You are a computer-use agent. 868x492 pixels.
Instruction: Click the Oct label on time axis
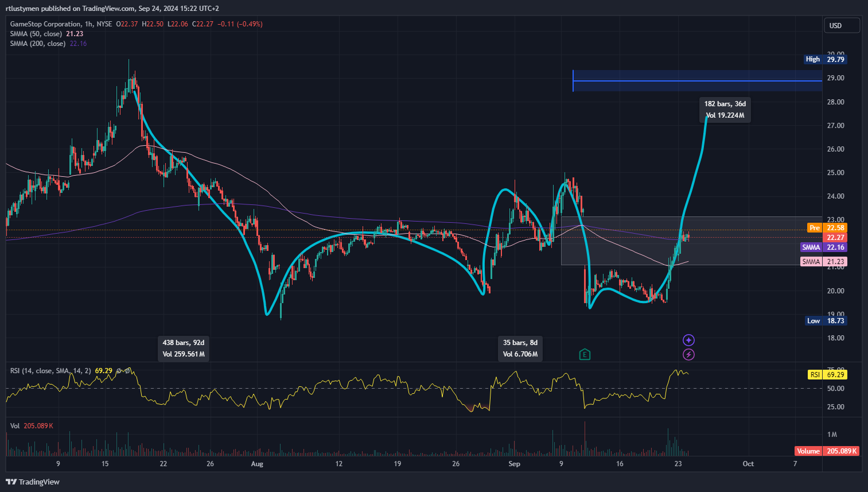748,464
